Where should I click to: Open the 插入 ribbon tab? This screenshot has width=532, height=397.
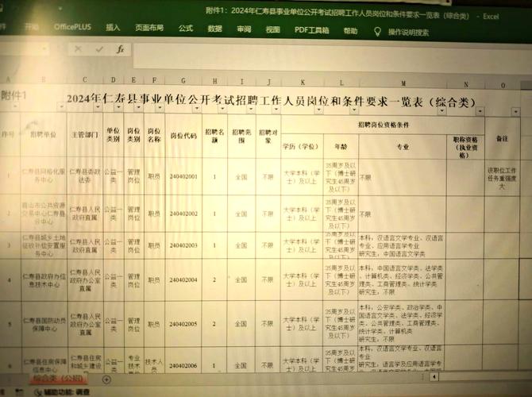[113, 27]
